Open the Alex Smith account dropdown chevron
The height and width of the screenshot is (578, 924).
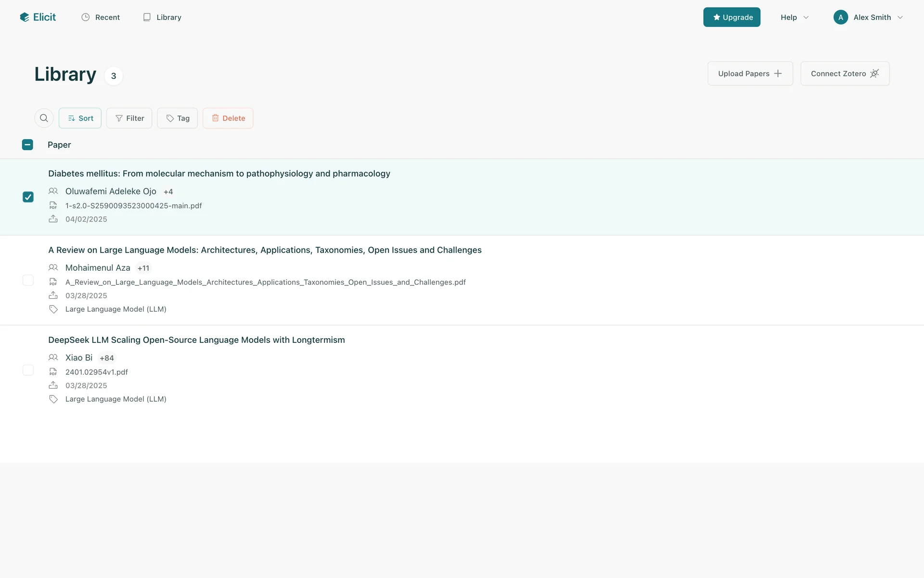click(900, 17)
